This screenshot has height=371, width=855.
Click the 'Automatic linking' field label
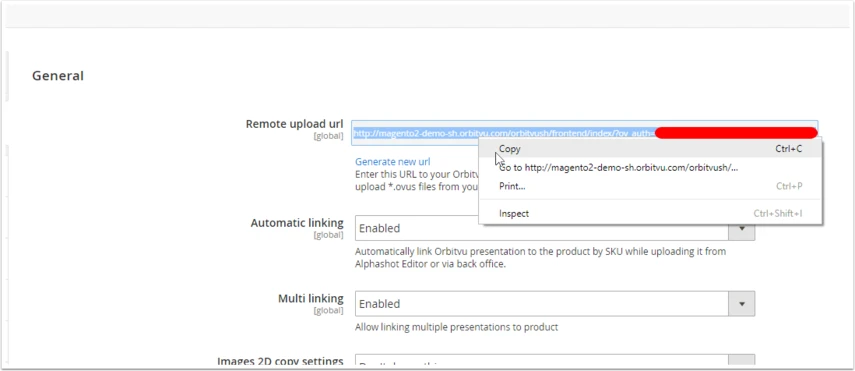pos(297,223)
